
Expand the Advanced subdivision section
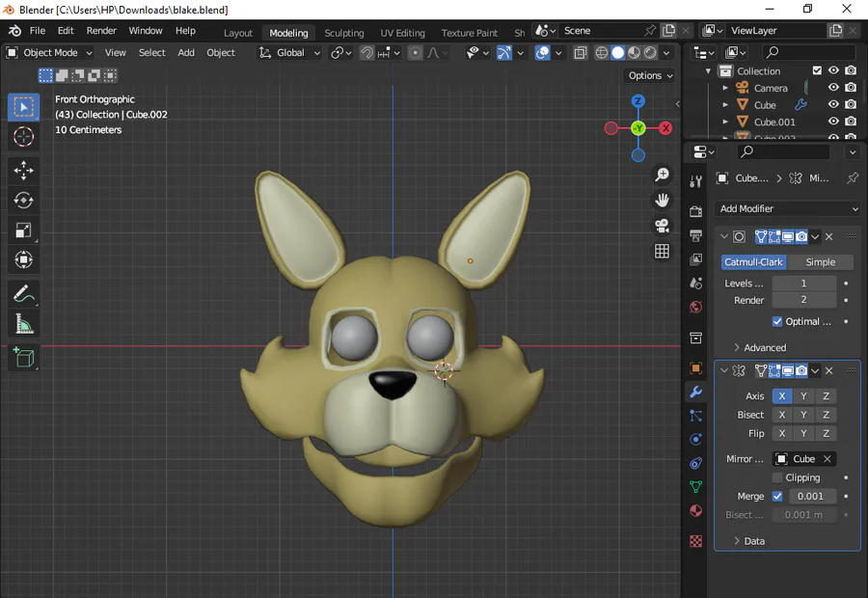(760, 348)
